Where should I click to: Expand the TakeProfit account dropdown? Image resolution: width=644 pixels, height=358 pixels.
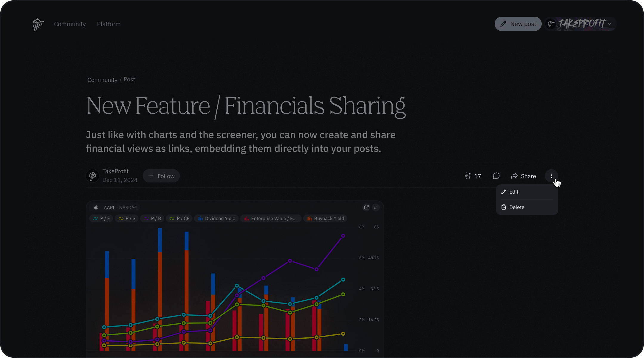pos(580,24)
